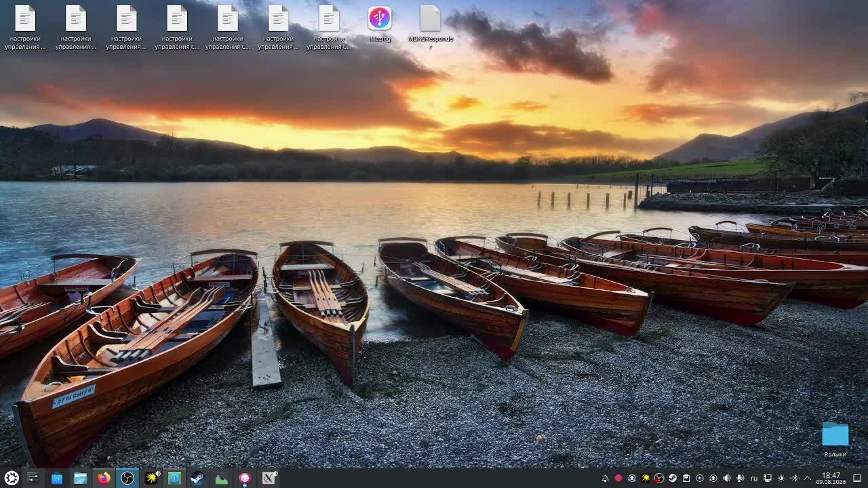Open microphone tray indicator
This screenshot has width=868, height=488.
point(741,478)
